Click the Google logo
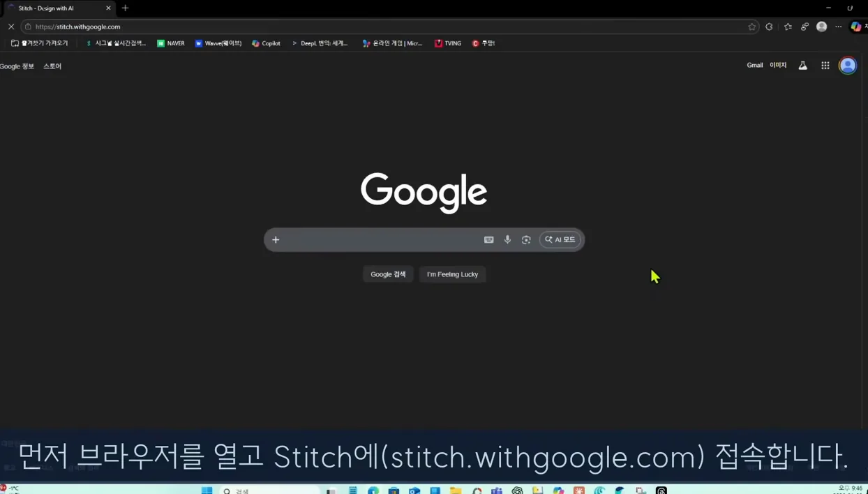Image resolution: width=868 pixels, height=494 pixels. click(x=424, y=193)
